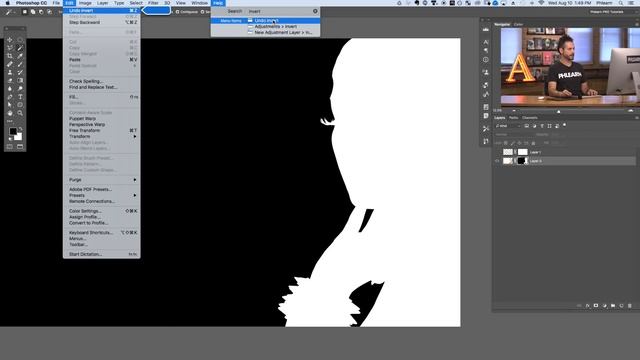Toggle layer filtering on or off

point(564,125)
